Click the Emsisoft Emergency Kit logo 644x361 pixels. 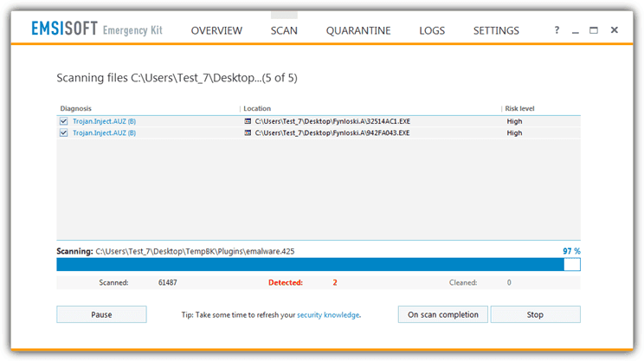[97, 29]
